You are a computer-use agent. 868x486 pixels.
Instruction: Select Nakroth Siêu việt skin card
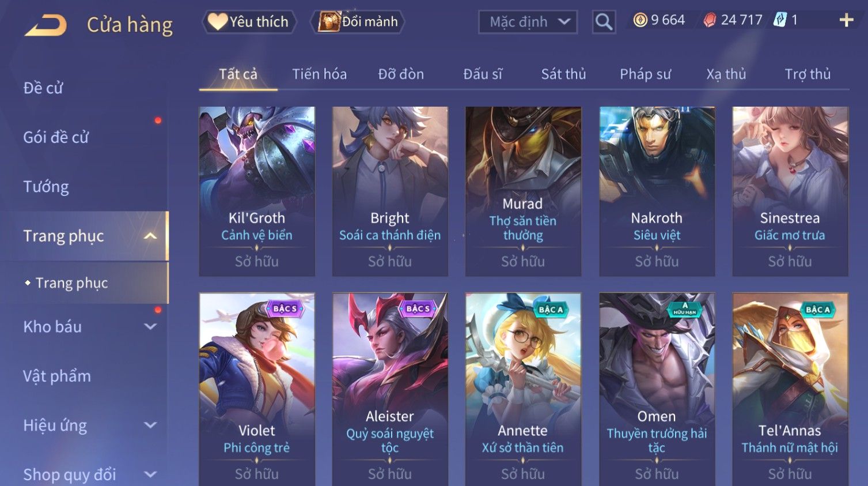coord(657,191)
